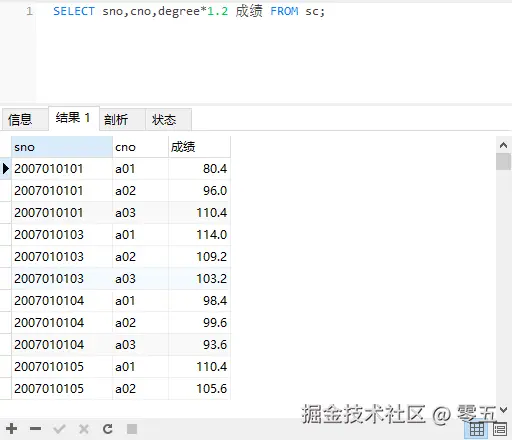
Task: Click the delete record minus icon
Action: pos(35,429)
